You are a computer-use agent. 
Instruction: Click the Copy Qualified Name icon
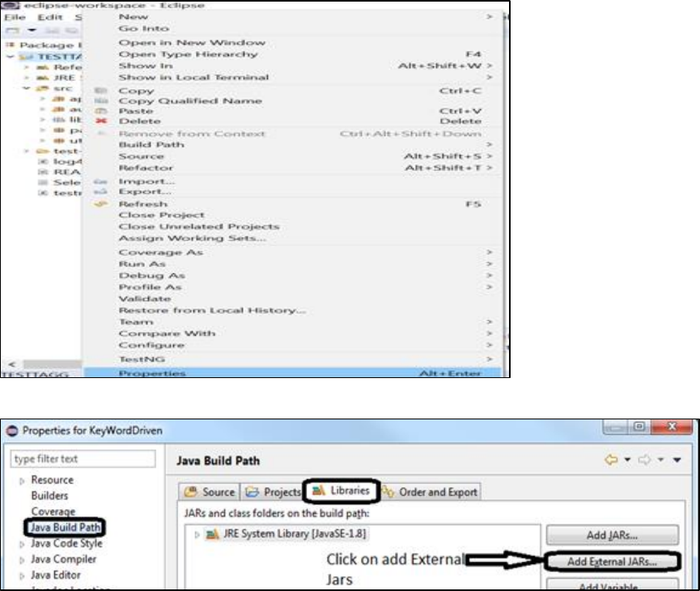coord(101,101)
